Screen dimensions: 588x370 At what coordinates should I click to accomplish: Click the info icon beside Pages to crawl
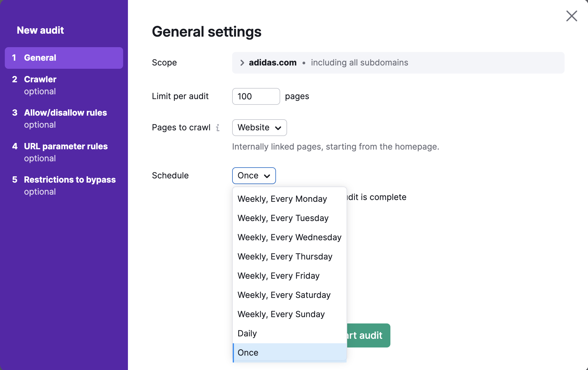(x=218, y=127)
